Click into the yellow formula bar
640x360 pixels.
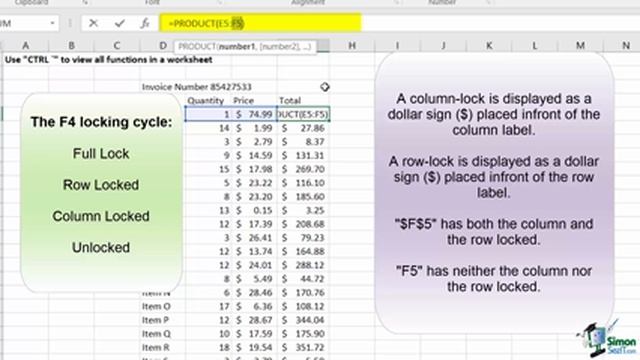260,23
